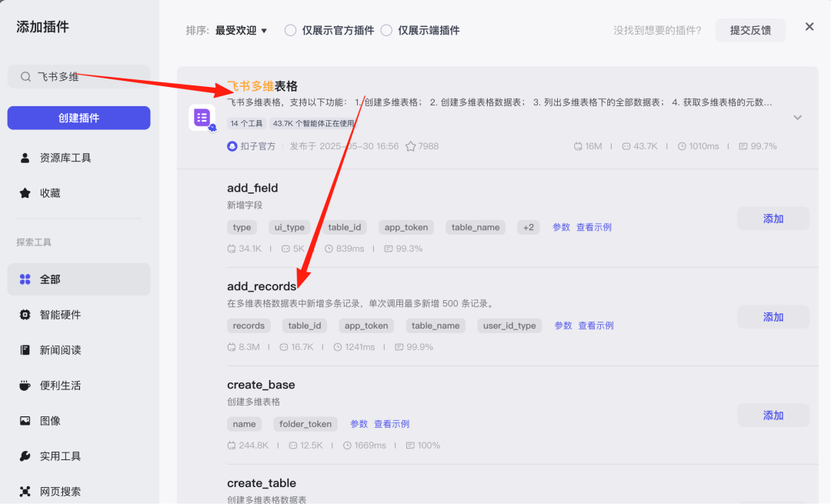The height and width of the screenshot is (504, 831).
Task: Open 资源库工具 section
Action: tap(78, 158)
